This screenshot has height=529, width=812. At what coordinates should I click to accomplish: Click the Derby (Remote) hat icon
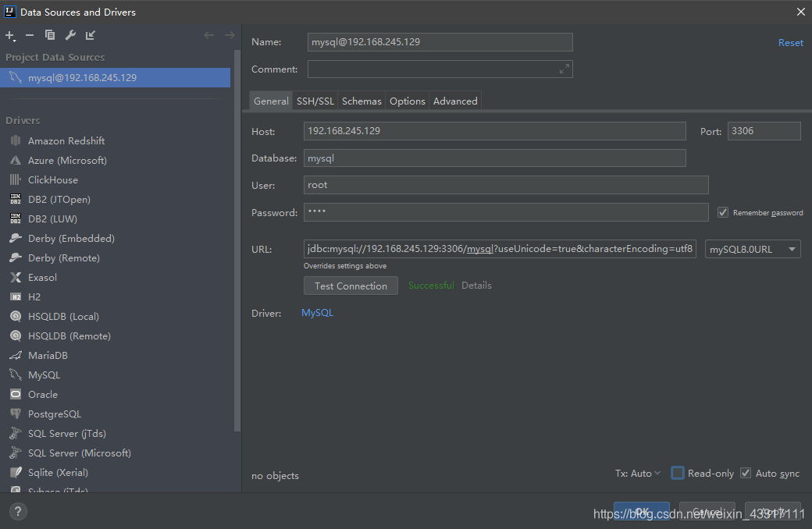coord(16,257)
